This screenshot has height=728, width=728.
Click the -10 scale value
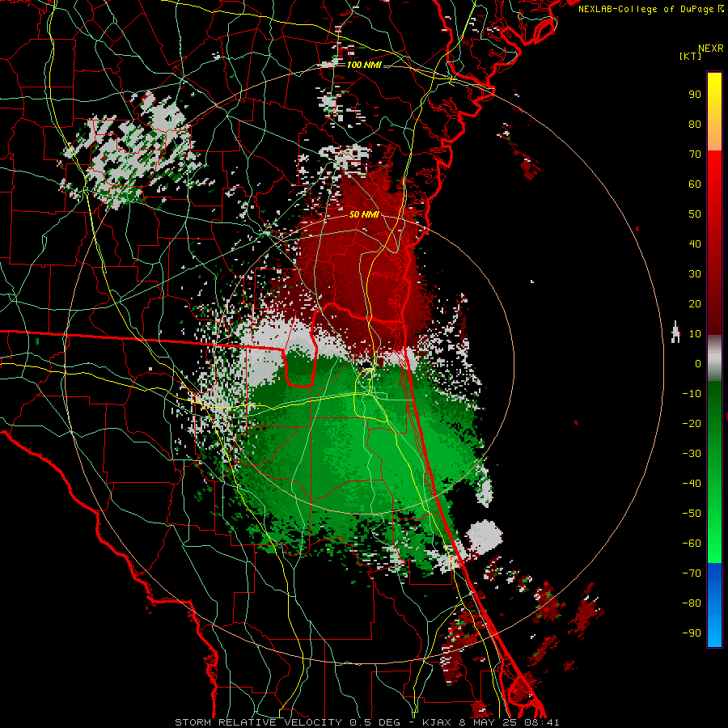click(x=692, y=394)
